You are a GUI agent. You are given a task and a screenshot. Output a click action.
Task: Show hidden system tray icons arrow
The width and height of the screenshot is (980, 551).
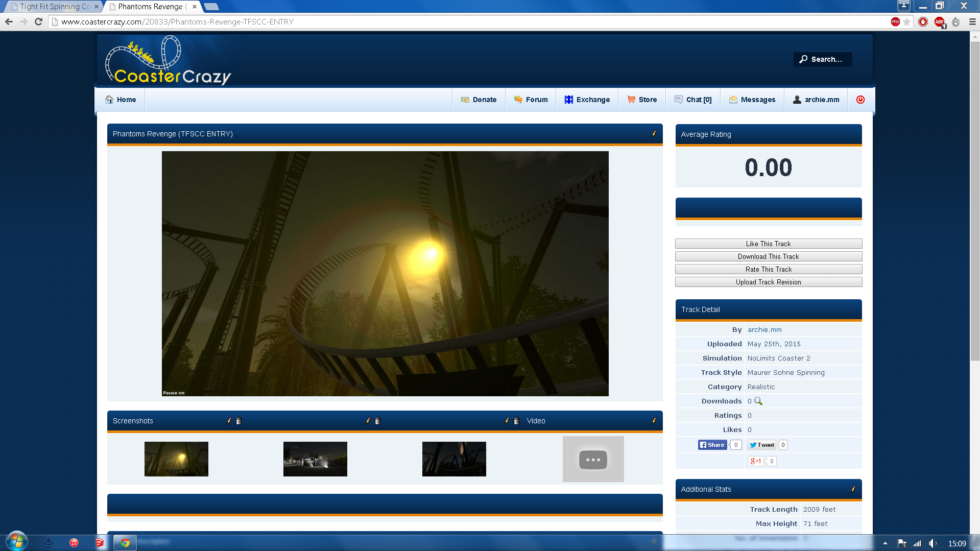click(x=885, y=543)
